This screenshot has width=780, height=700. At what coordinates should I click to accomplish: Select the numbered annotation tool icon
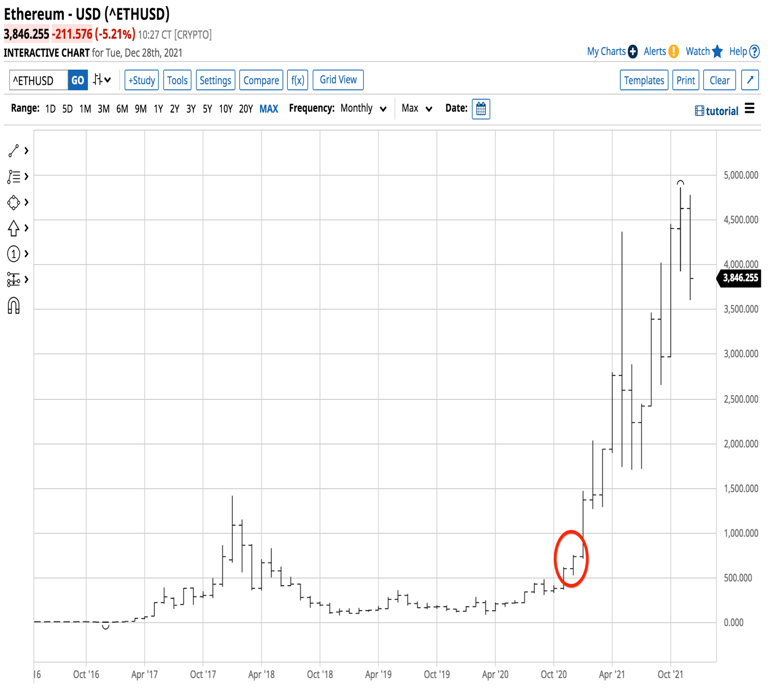point(14,254)
